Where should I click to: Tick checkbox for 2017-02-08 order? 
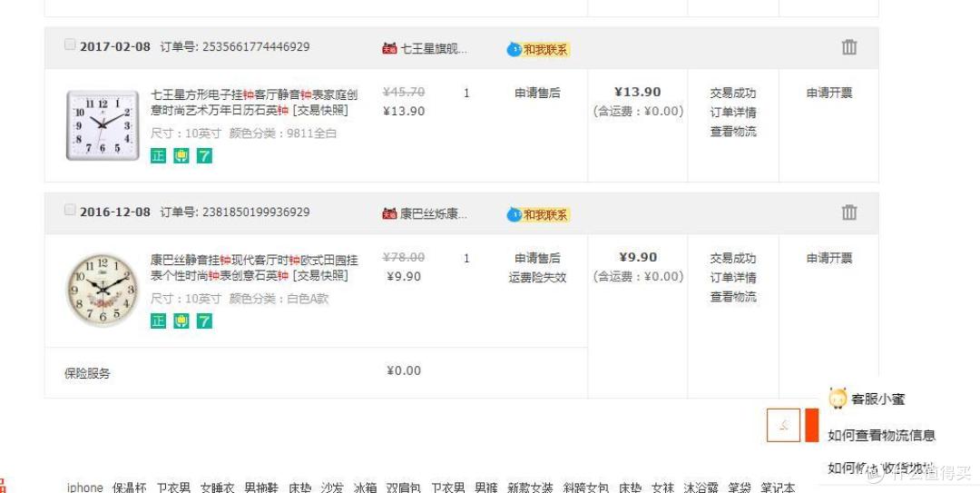[70, 44]
